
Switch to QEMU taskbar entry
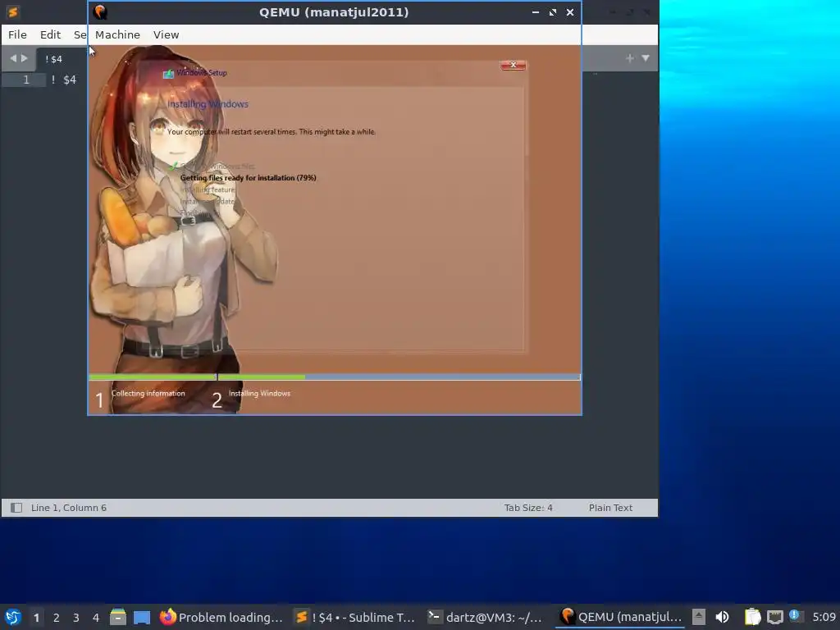pyautogui.click(x=620, y=617)
